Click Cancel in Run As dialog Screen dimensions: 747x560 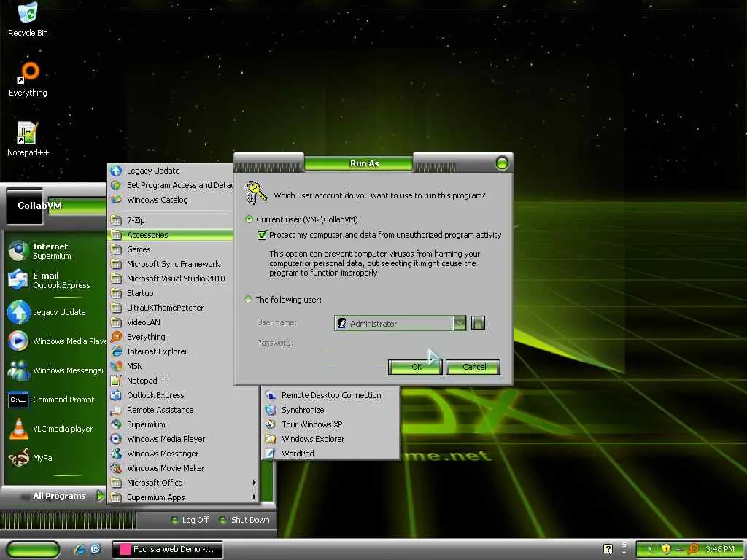click(473, 367)
